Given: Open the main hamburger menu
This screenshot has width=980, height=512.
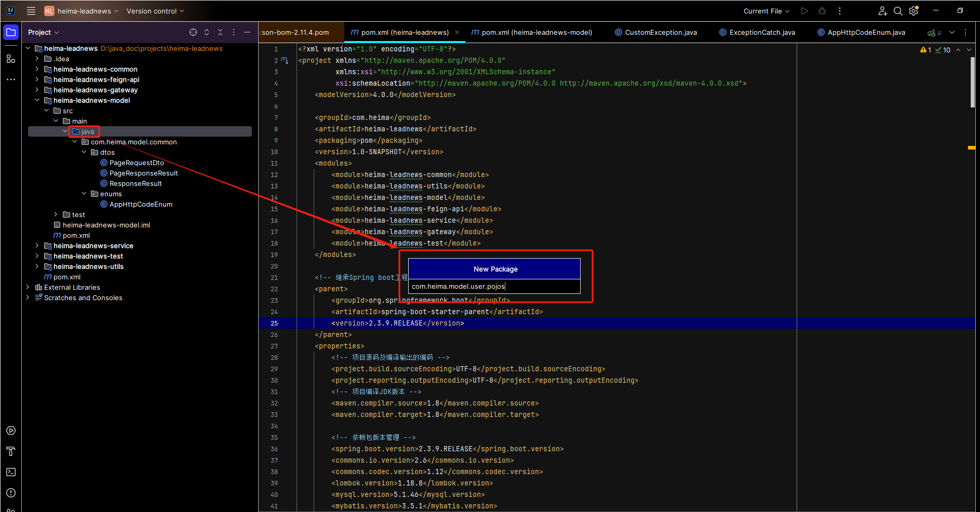Looking at the screenshot, I should coord(31,11).
